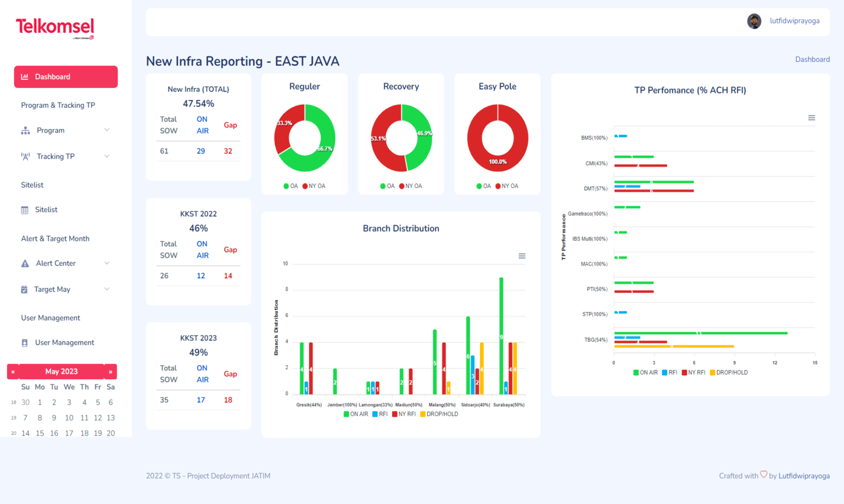Toggle DROP/HOLD series in Branch Distribution legend
Image resolution: width=844 pixels, height=504 pixels.
tap(439, 414)
